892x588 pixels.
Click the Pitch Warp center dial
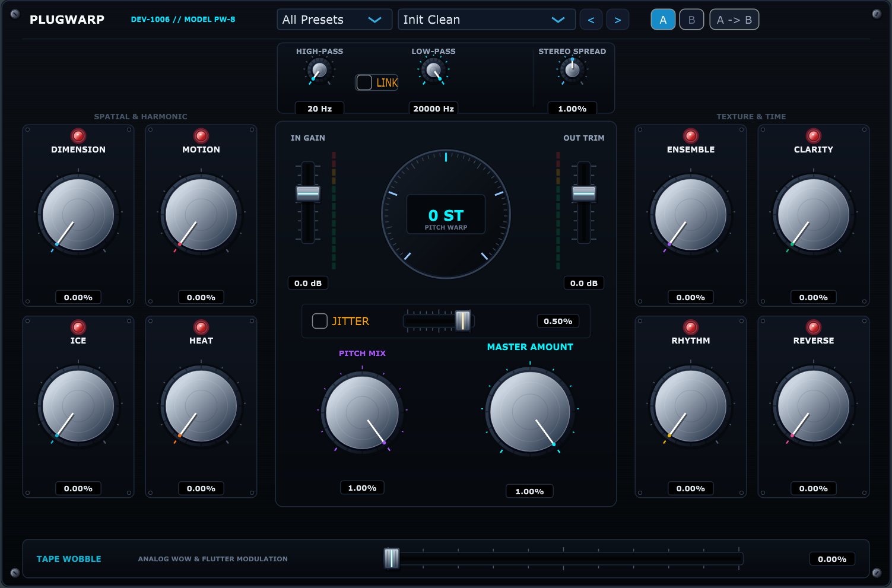tap(446, 214)
